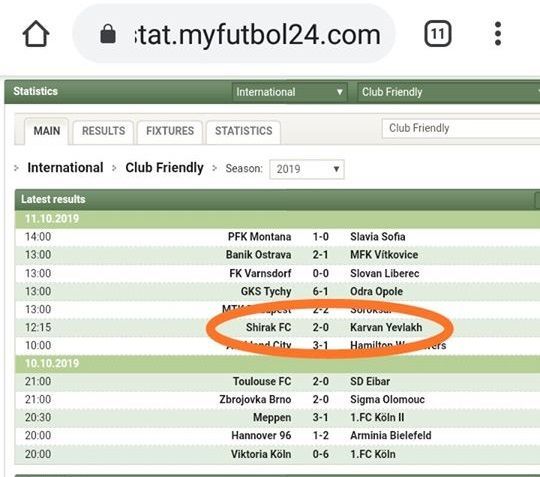This screenshot has height=477, width=540.
Task: Switch to the STATISTICS tab
Action: point(243,131)
